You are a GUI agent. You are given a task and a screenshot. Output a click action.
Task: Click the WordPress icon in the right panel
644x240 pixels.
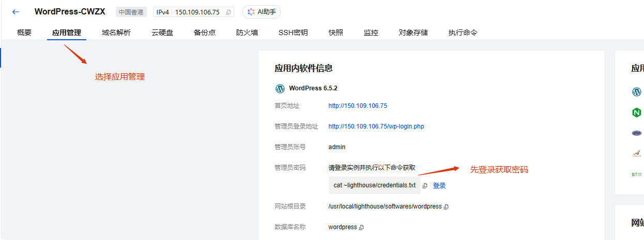tap(636, 92)
